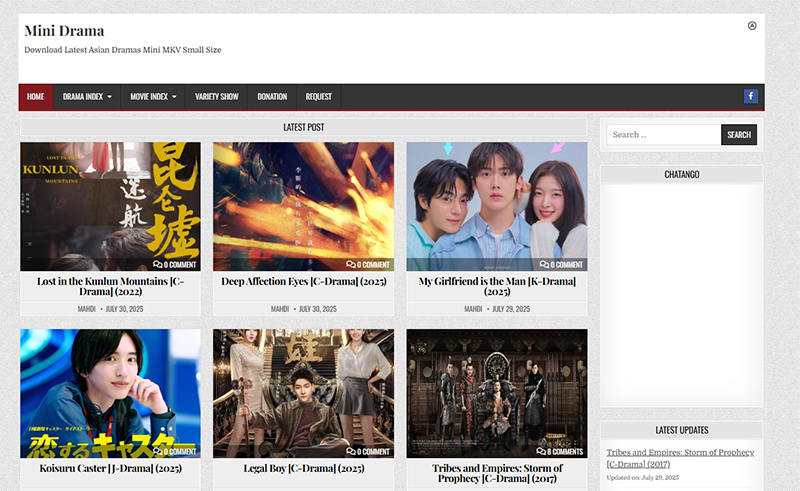Screen dimensions: 800x491
Task: View the Deep Affection Eyes poster thumbnail
Action: point(304,206)
